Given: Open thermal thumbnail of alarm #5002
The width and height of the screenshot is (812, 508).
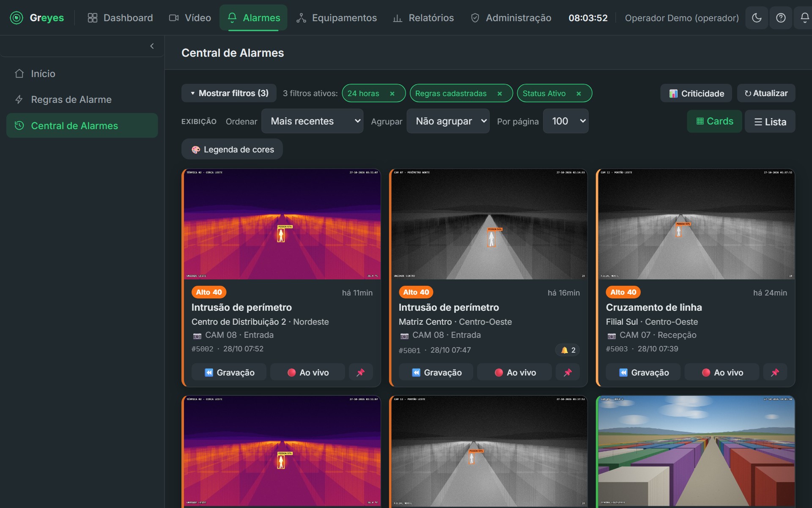Looking at the screenshot, I should pos(282,224).
